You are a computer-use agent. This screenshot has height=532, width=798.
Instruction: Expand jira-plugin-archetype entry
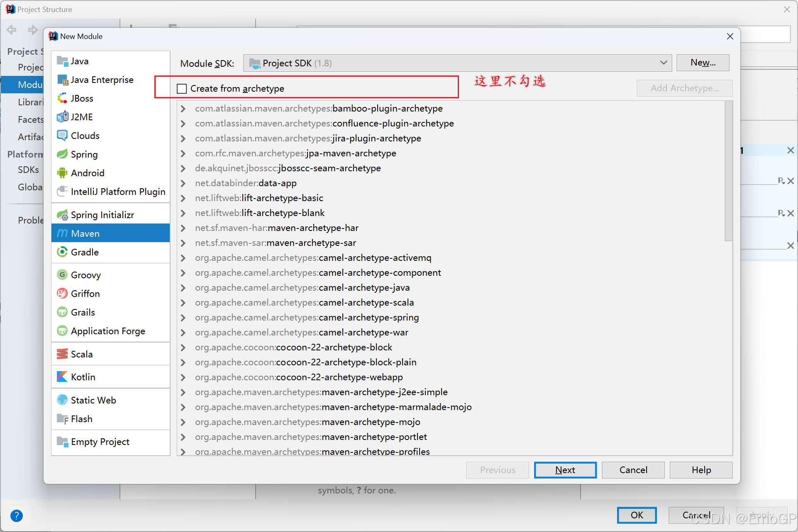point(183,138)
